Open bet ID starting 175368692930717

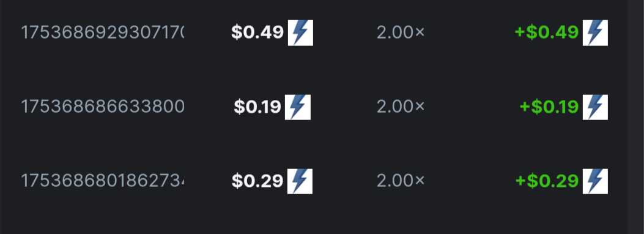(x=103, y=32)
